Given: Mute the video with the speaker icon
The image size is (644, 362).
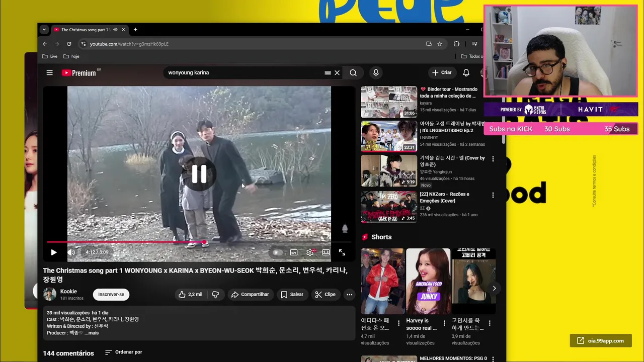Looking at the screenshot, I should pyautogui.click(x=71, y=252).
